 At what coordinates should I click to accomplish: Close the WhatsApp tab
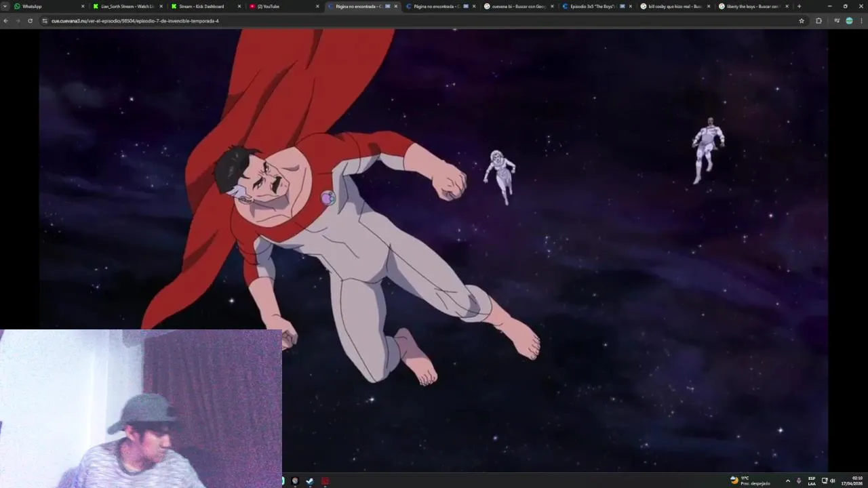[x=83, y=6]
